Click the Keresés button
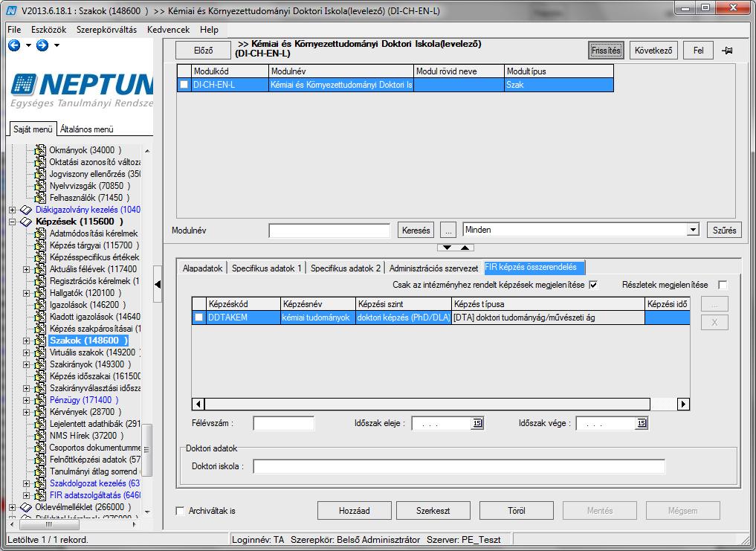Screen dimensions: 756x551 (x=416, y=231)
